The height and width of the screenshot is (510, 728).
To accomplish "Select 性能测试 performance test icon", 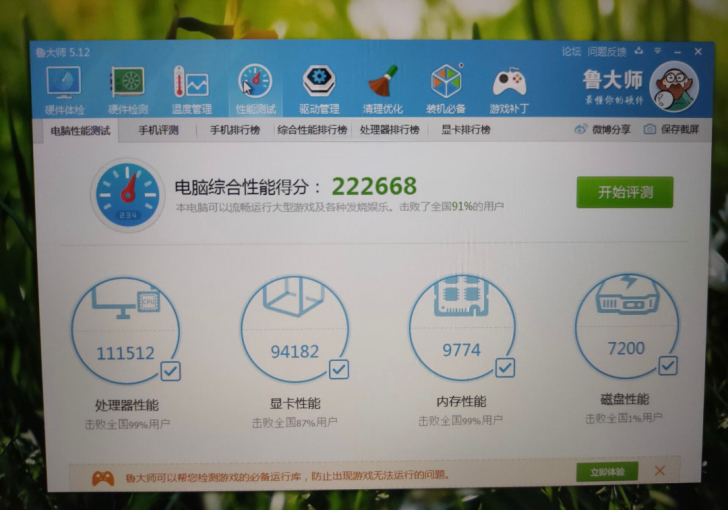I will (x=255, y=82).
